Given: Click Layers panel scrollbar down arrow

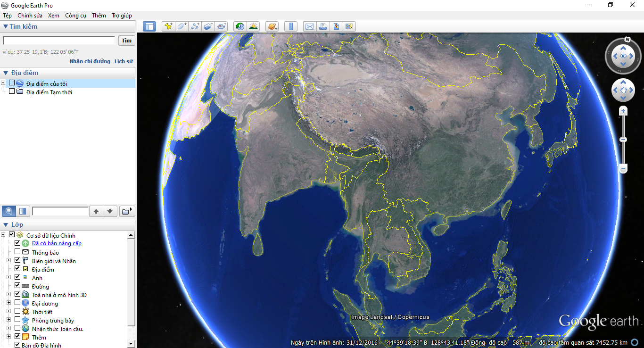Looking at the screenshot, I should [x=132, y=344].
